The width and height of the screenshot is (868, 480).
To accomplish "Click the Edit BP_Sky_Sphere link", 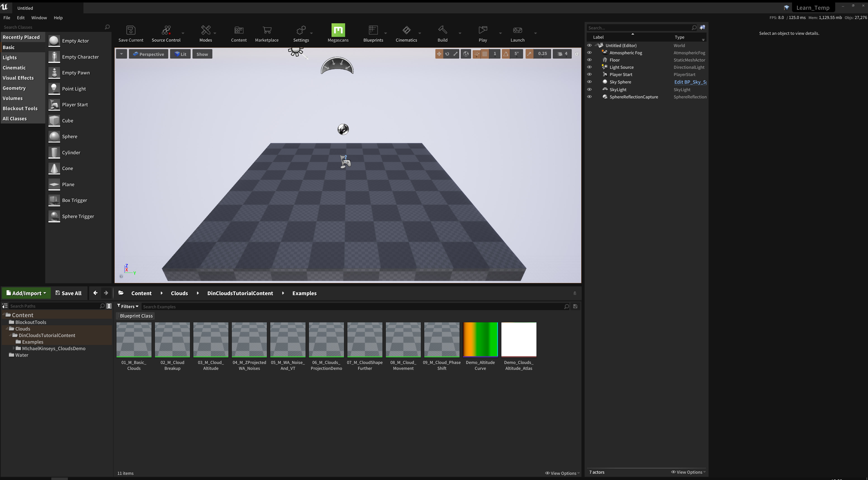I will (x=690, y=82).
